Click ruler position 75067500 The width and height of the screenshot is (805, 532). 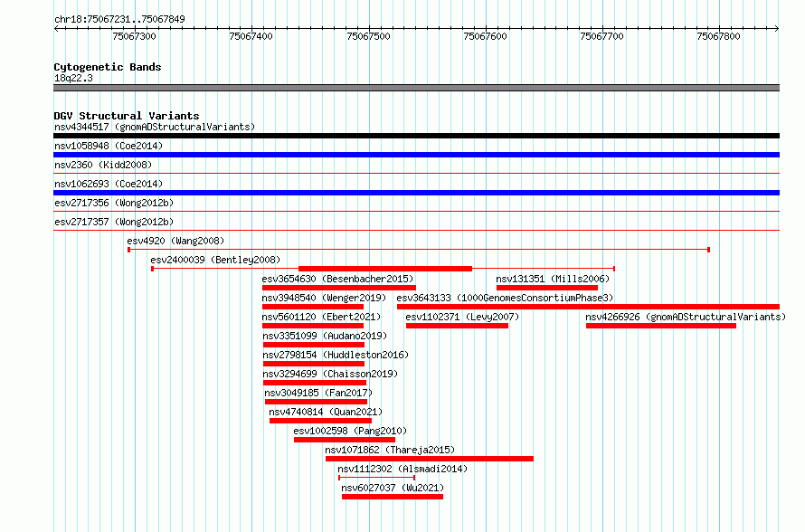(x=368, y=36)
